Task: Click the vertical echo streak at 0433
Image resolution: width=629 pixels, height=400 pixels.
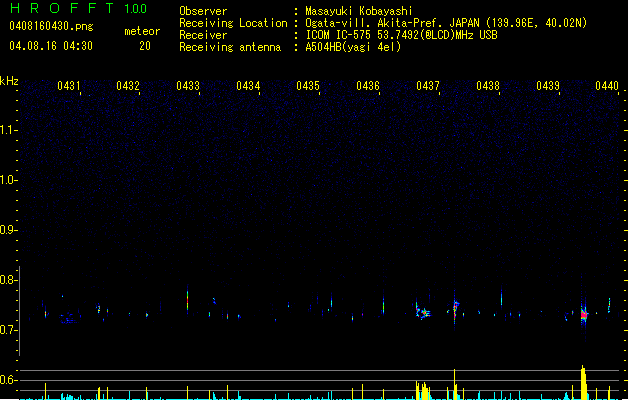Action: click(187, 300)
